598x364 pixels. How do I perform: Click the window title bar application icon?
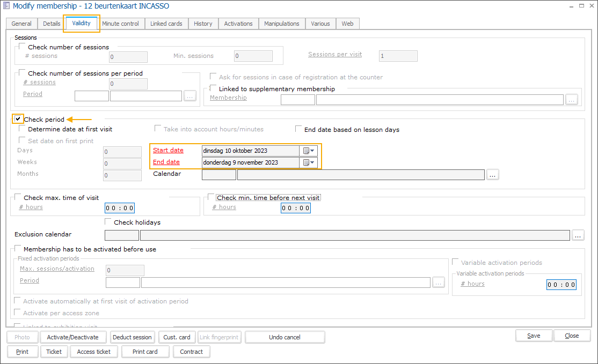click(6, 6)
